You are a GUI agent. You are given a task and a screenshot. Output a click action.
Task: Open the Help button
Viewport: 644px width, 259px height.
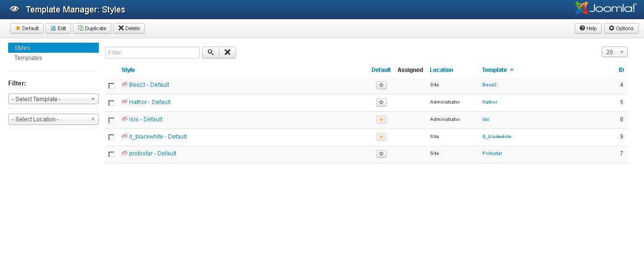point(588,28)
